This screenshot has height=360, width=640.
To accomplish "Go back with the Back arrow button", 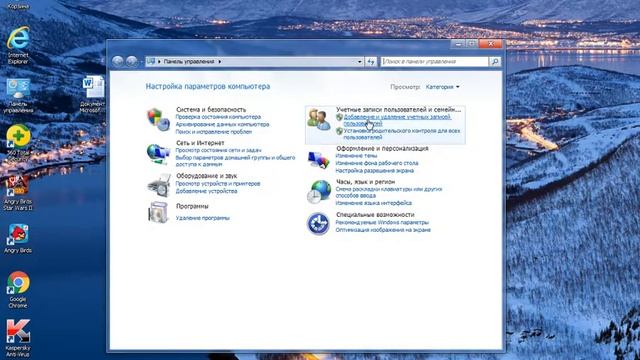I will [x=118, y=61].
